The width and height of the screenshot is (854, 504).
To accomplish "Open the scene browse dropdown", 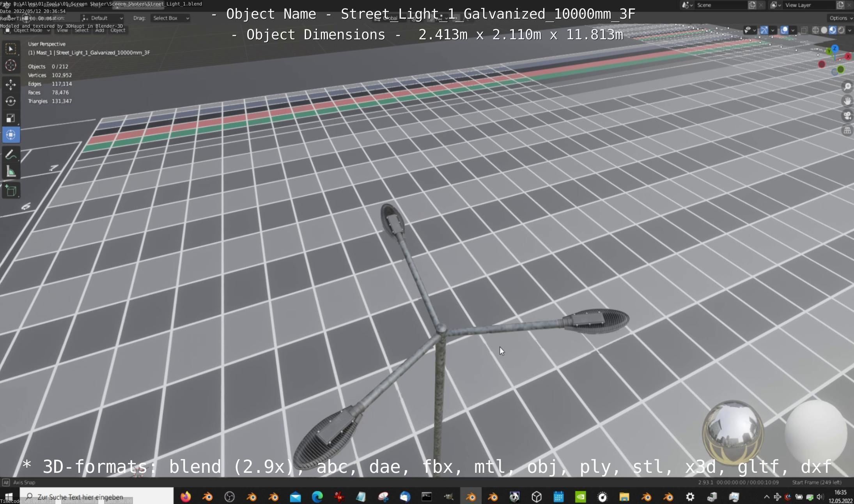I will [x=687, y=5].
